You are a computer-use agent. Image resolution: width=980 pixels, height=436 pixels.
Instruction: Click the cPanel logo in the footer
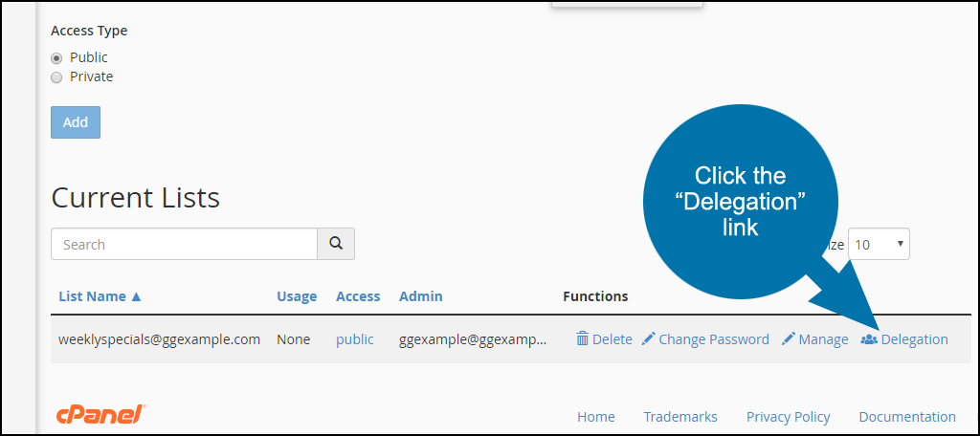click(101, 415)
